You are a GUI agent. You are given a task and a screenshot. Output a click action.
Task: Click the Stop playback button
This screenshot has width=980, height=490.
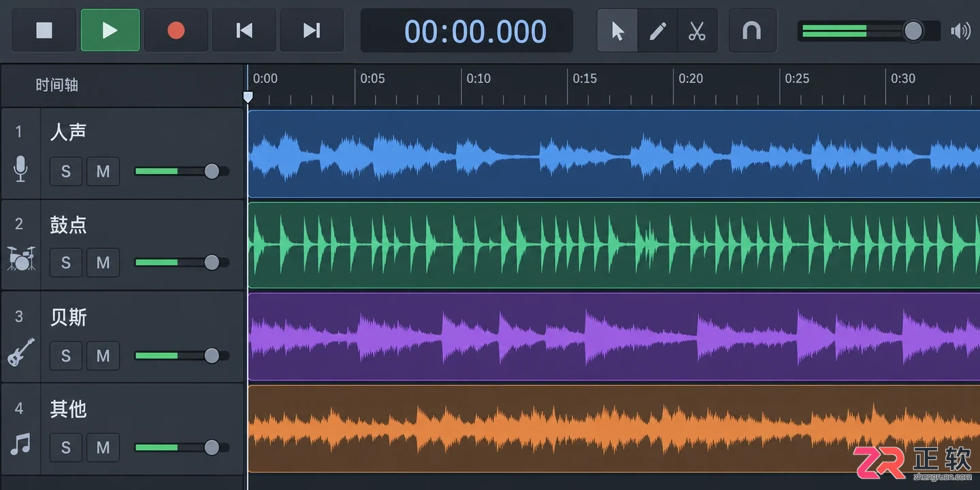(44, 30)
